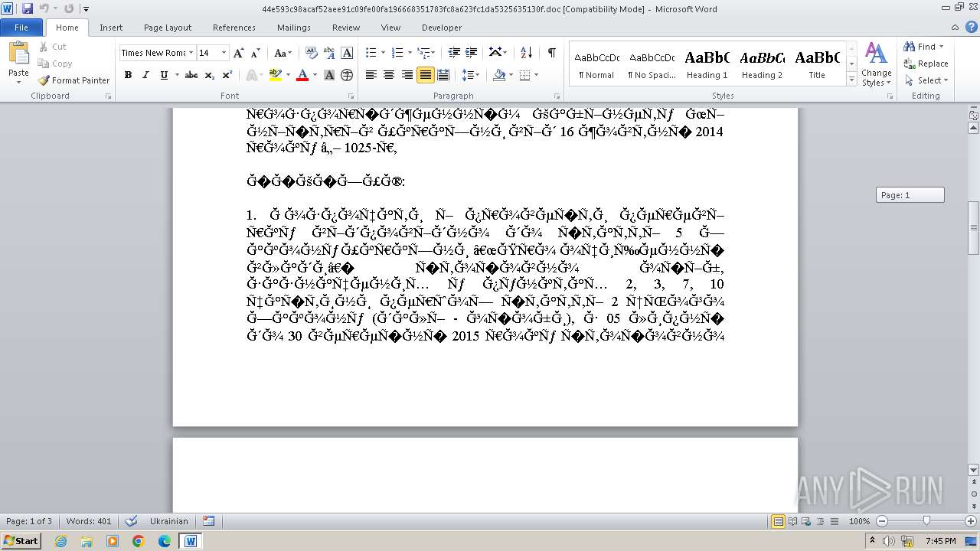Apply the Heading 2 style
980x551 pixels.
[762, 64]
